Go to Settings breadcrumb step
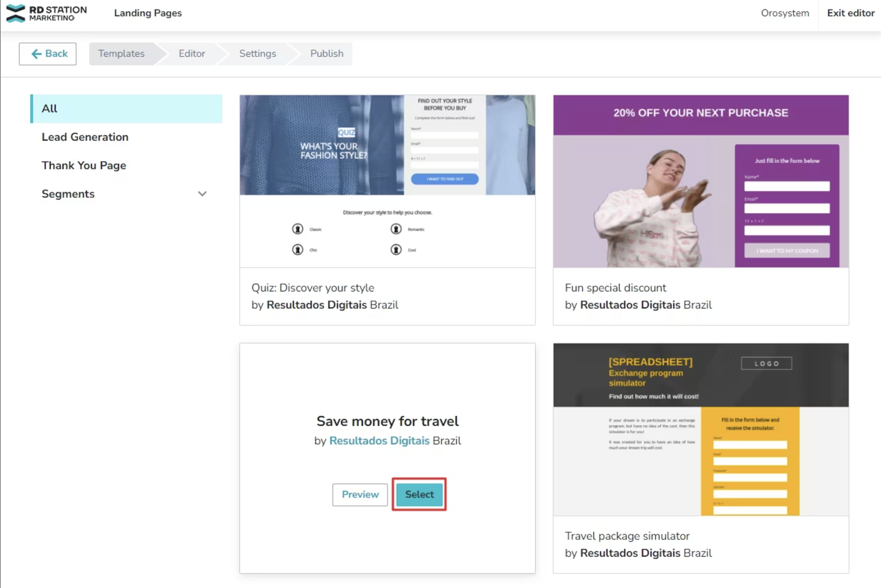The width and height of the screenshot is (881, 588). pos(257,54)
